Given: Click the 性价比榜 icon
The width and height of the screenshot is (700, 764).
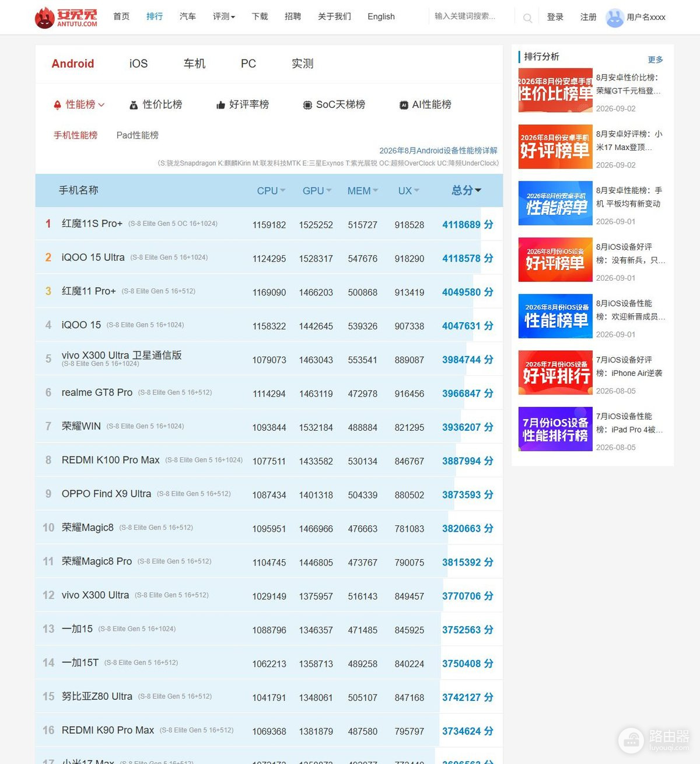Looking at the screenshot, I should pos(134,105).
